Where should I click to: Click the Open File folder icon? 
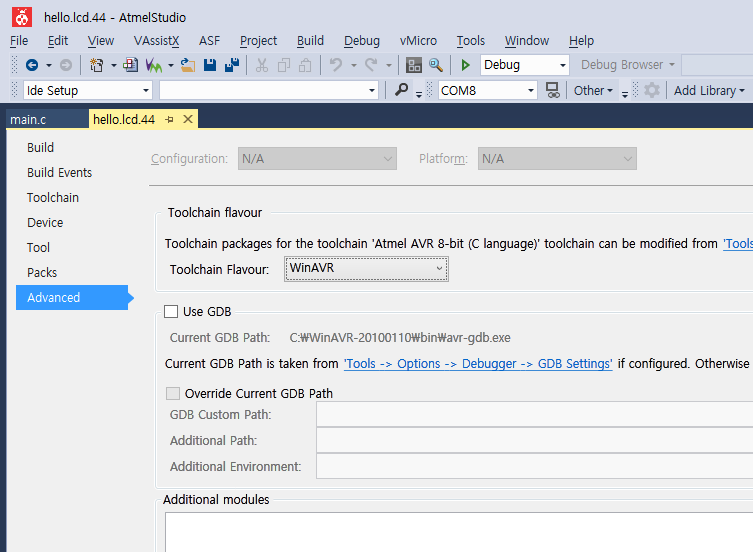(188, 65)
